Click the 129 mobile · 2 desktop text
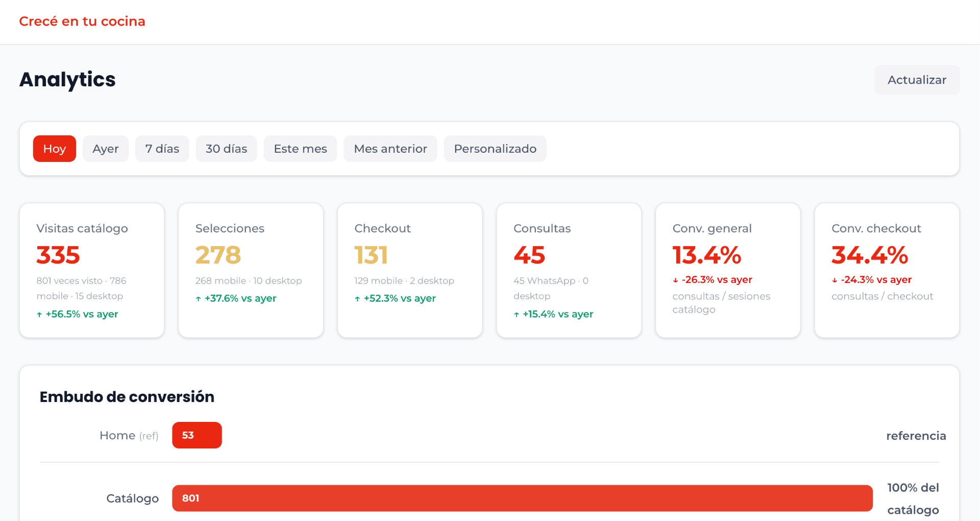 (x=404, y=281)
